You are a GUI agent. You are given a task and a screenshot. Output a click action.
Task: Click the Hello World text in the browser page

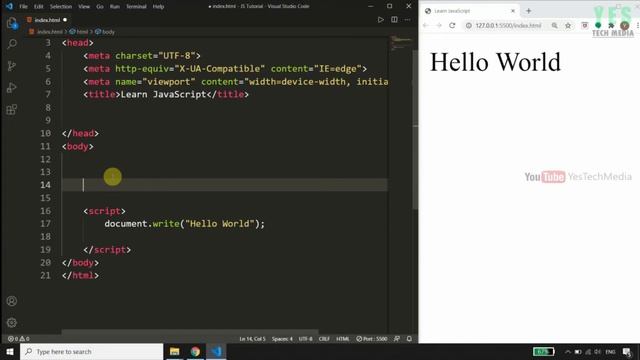pos(495,62)
